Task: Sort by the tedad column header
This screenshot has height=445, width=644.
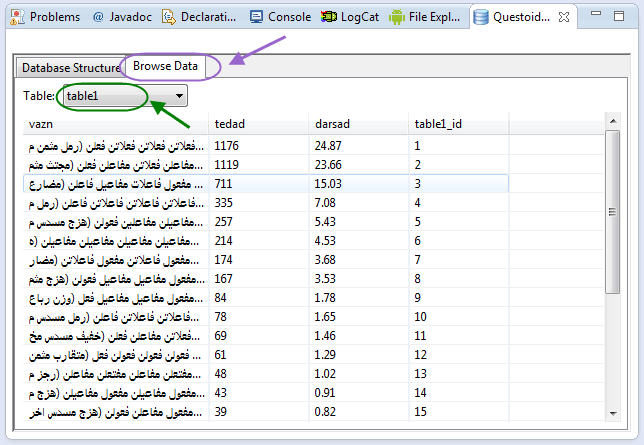Action: [x=259, y=124]
